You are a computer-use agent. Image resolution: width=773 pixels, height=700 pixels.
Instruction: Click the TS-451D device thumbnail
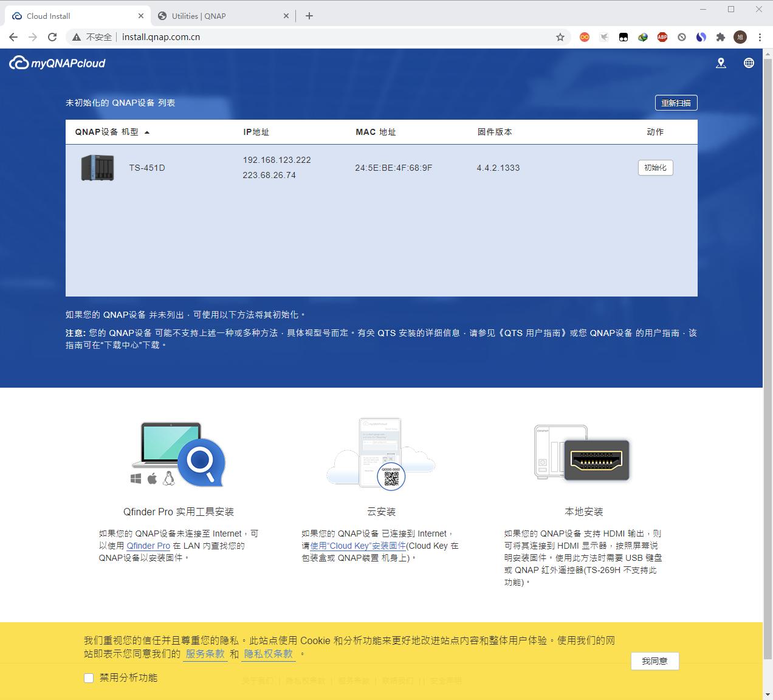pyautogui.click(x=97, y=168)
